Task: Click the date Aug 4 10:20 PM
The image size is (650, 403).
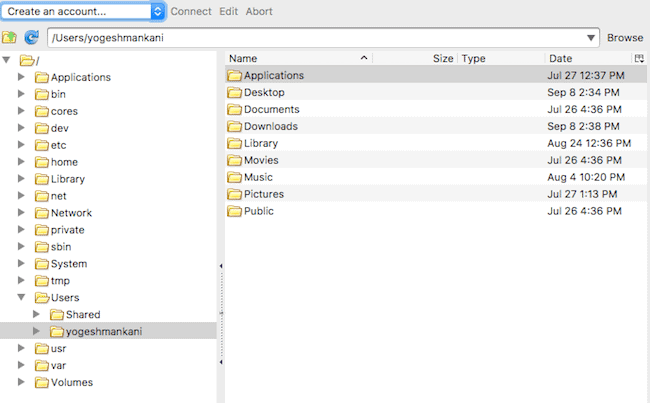Action: 586,177
